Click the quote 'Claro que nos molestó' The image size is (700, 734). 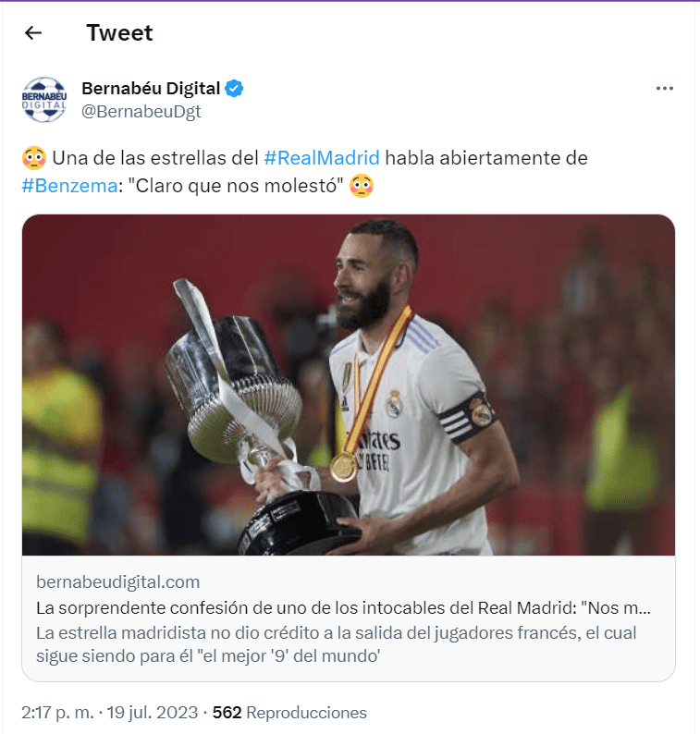236,186
